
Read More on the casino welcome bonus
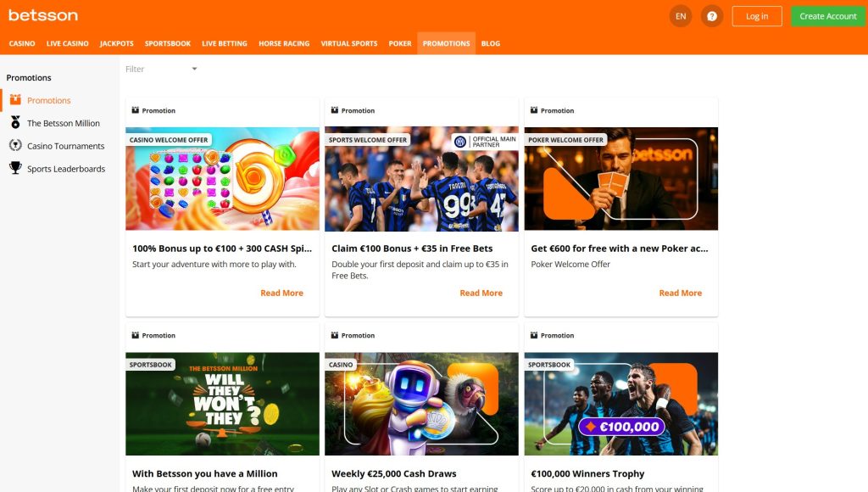point(281,293)
